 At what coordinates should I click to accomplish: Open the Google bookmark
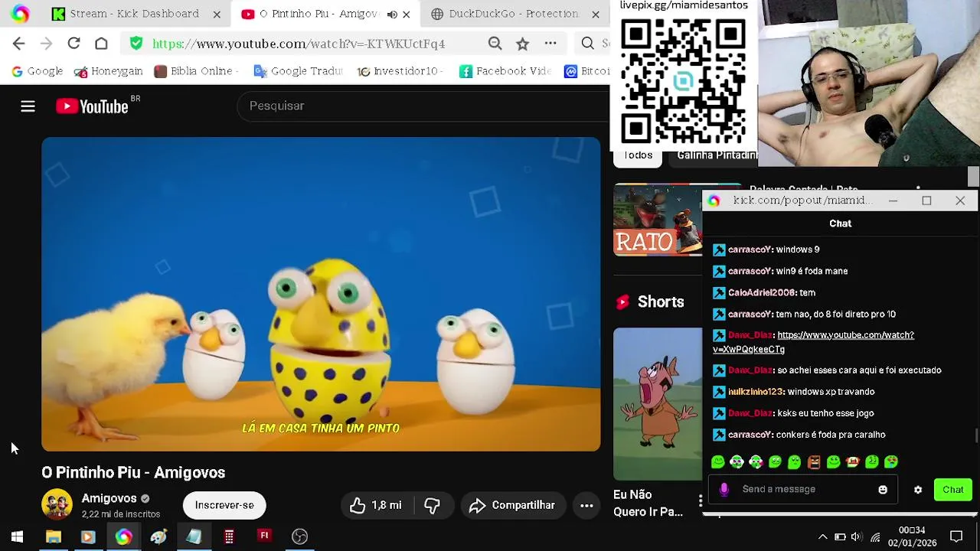point(37,71)
